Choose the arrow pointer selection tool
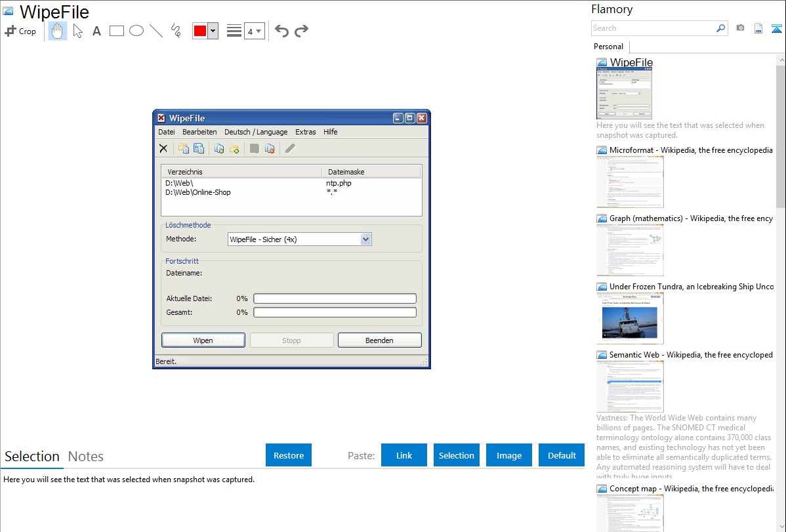 (x=77, y=31)
